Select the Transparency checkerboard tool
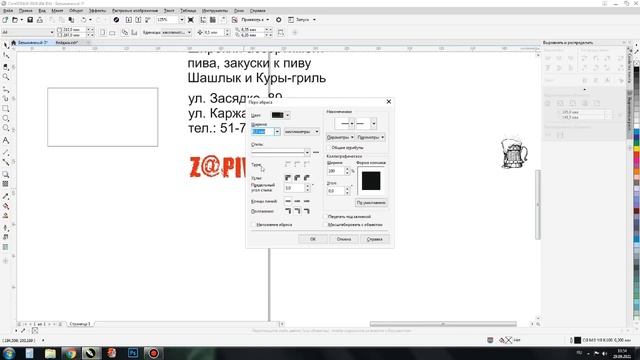The height and width of the screenshot is (360, 640). coord(6,184)
